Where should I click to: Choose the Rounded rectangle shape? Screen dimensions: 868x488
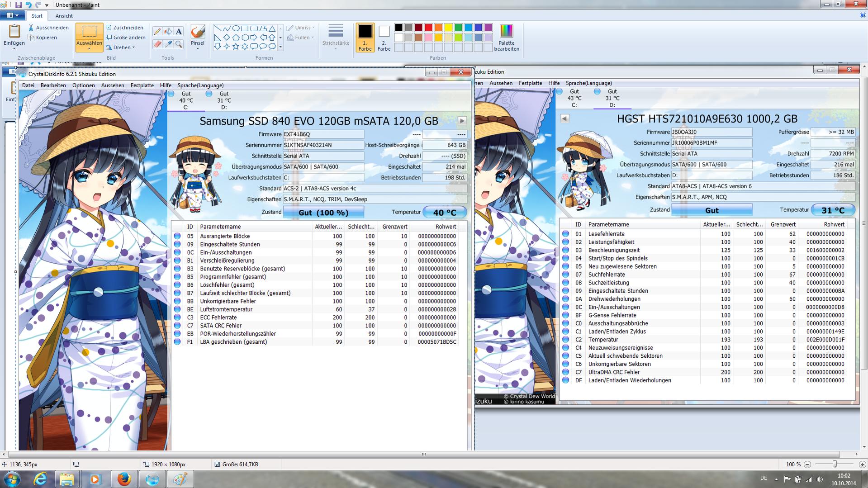[254, 28]
